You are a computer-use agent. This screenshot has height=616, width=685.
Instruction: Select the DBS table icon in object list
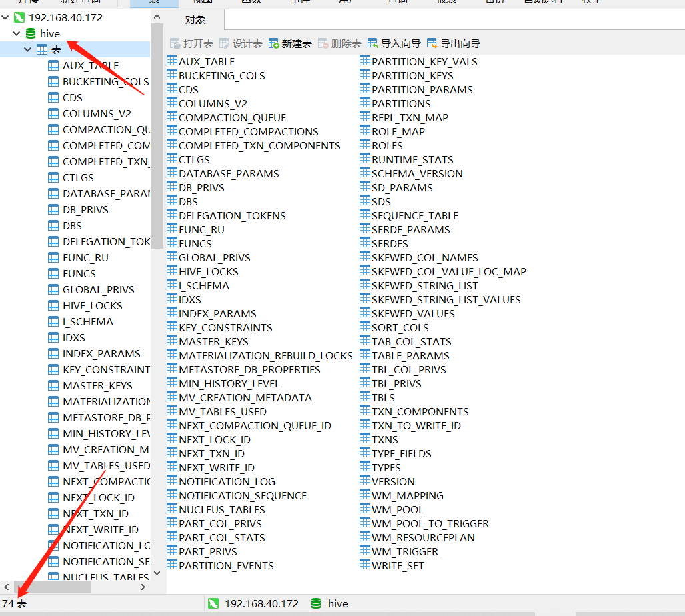(172, 201)
